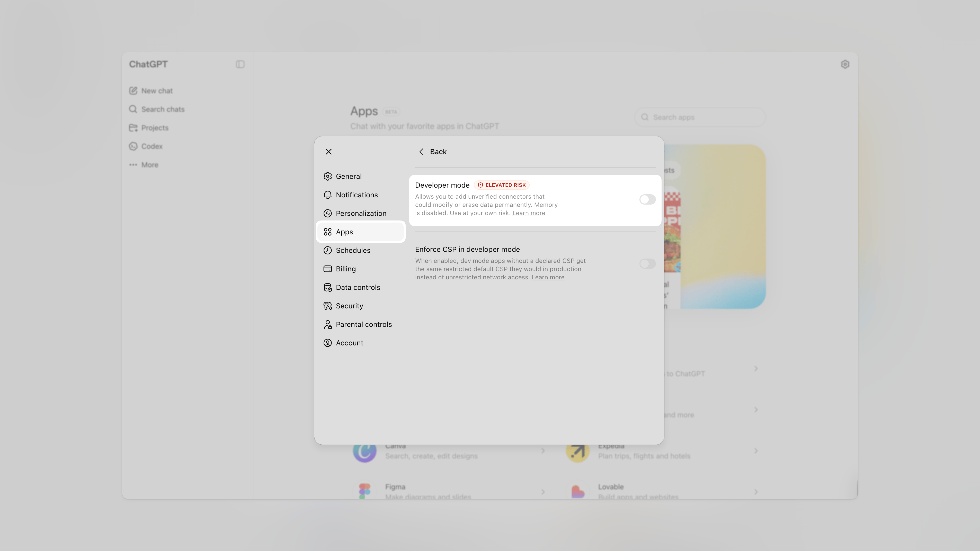
Task: Focus the Search apps input field
Action: 700,117
